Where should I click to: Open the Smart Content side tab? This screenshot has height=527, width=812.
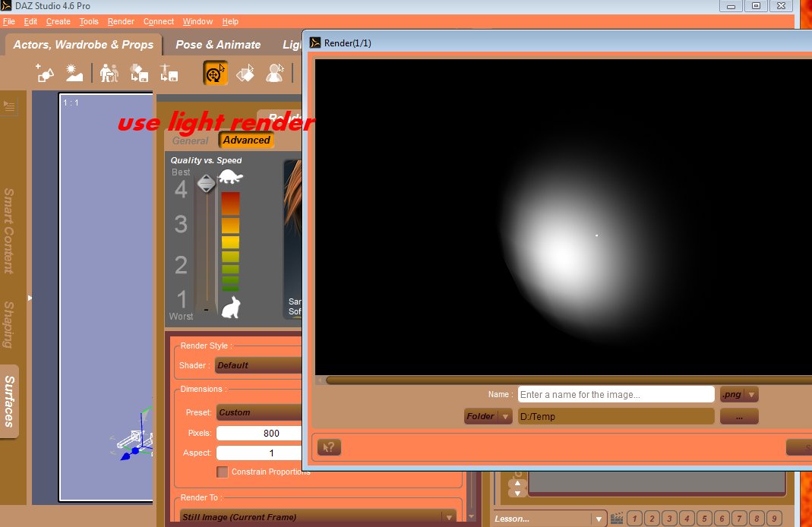[x=9, y=231]
